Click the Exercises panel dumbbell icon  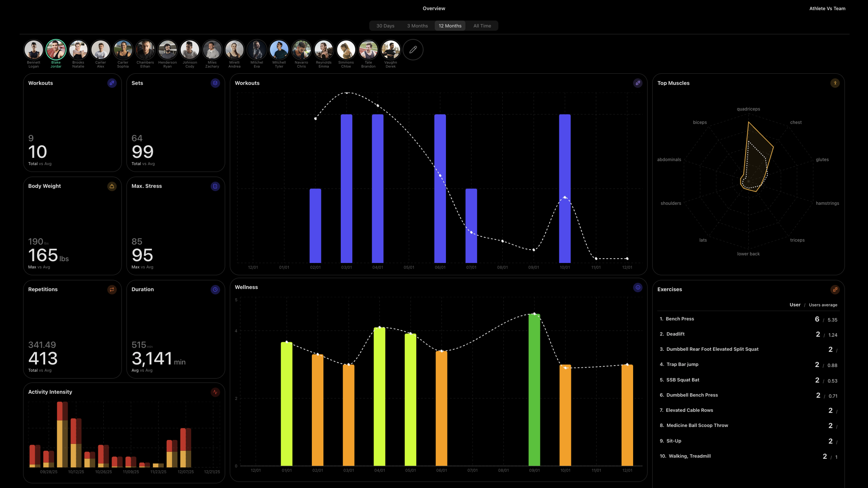coord(835,290)
